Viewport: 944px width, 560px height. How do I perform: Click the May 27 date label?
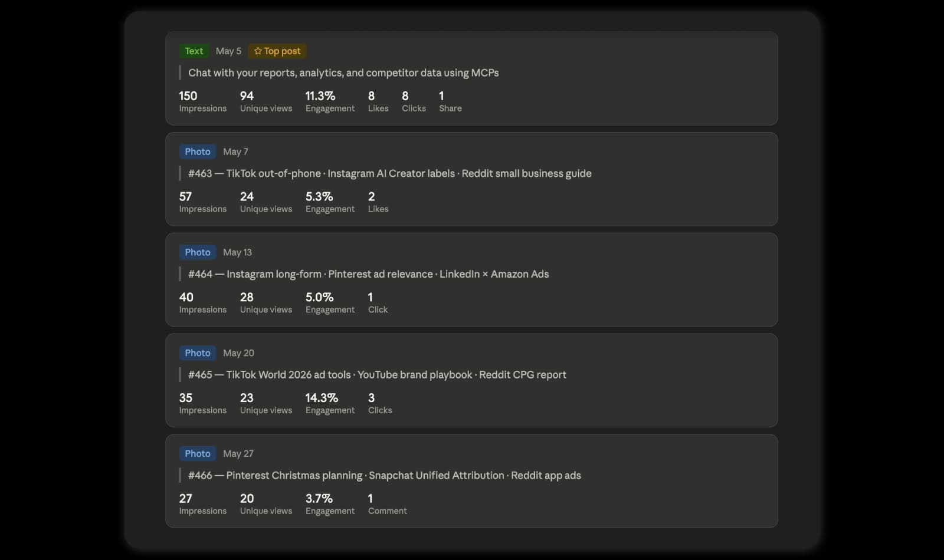click(238, 454)
